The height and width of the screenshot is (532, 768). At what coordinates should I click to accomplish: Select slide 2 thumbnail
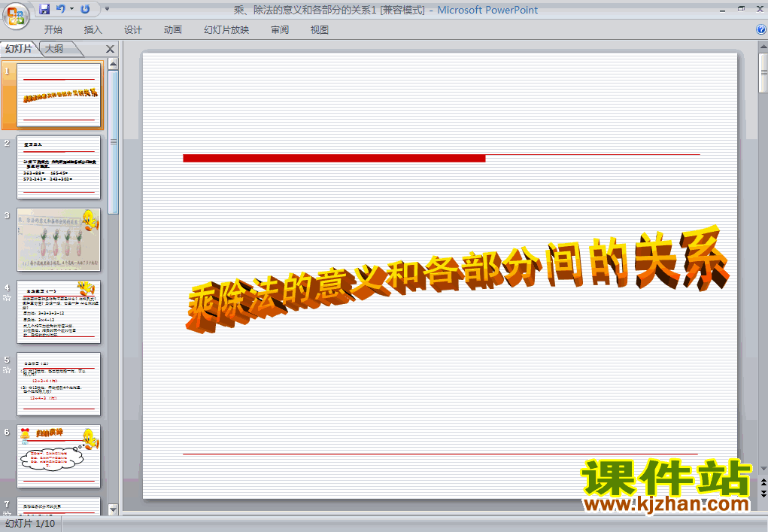click(59, 168)
